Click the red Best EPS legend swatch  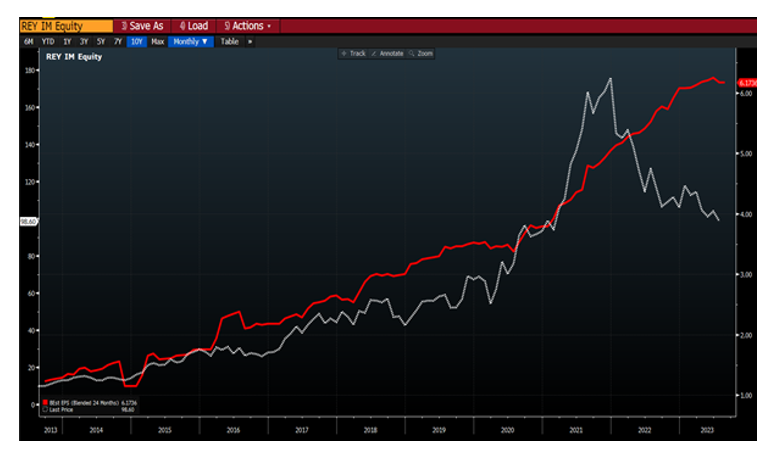pos(45,402)
